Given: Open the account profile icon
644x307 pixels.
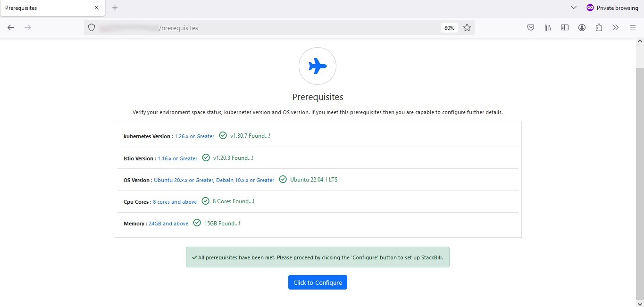Looking at the screenshot, I should (x=582, y=28).
